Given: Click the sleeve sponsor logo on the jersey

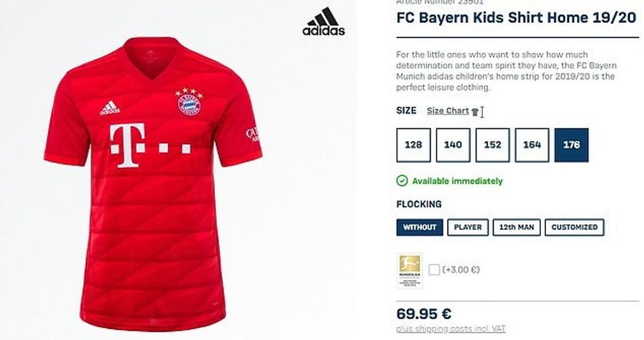Looking at the screenshot, I should (252, 135).
